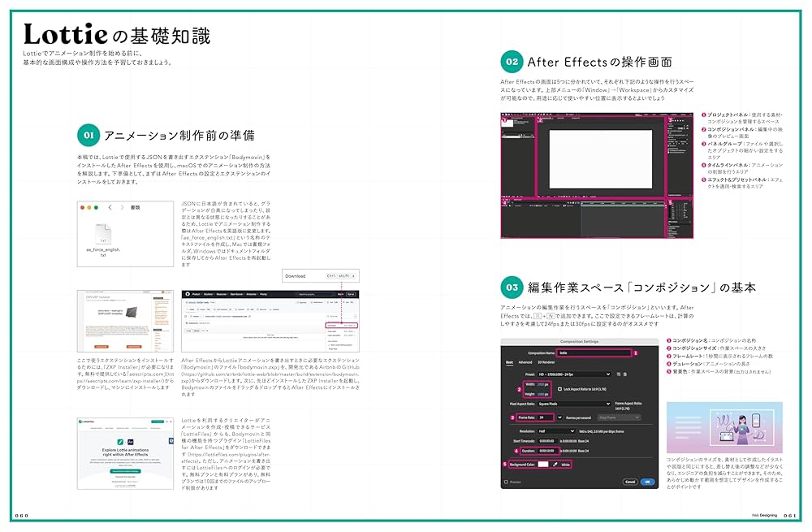This screenshot has width=812, height=532.
Task: Switch to the Advanced tab in Composition Settings
Action: tap(525, 362)
